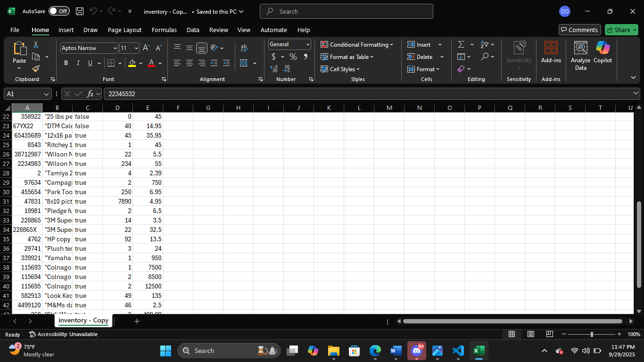Click the Insert Function fx icon
The width and height of the screenshot is (644, 362).
[91, 94]
